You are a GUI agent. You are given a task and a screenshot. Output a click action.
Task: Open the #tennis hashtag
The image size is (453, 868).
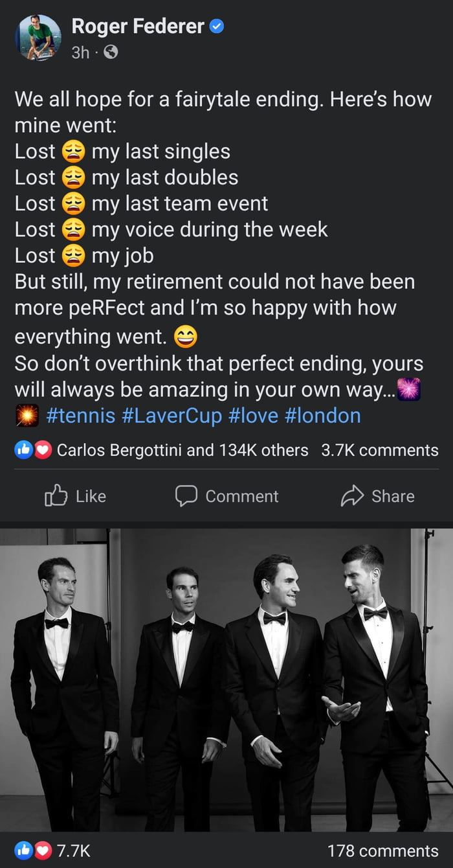(81, 415)
